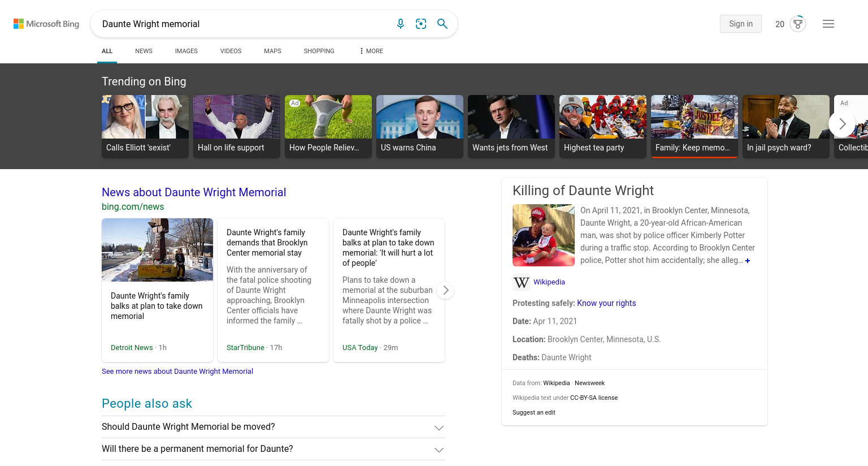This screenshot has height=466, width=868.
Task: Click Wikipedia in Data from line
Action: [557, 383]
